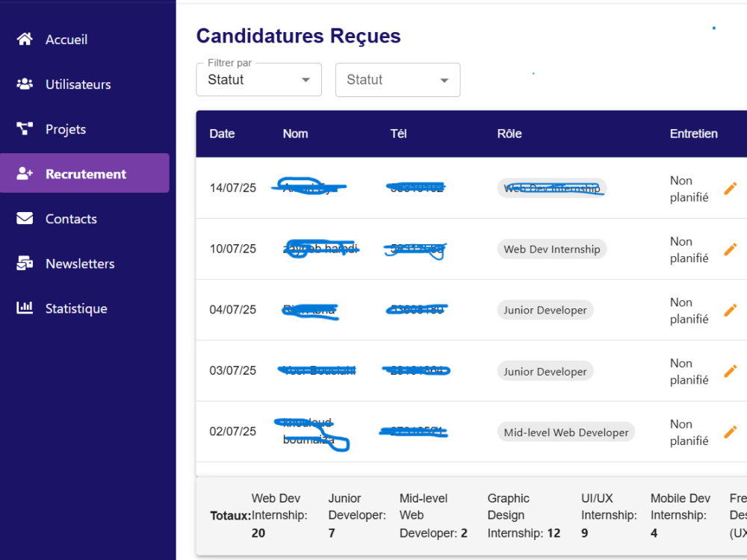
Task: Click the Accueil home icon
Action: 25,39
